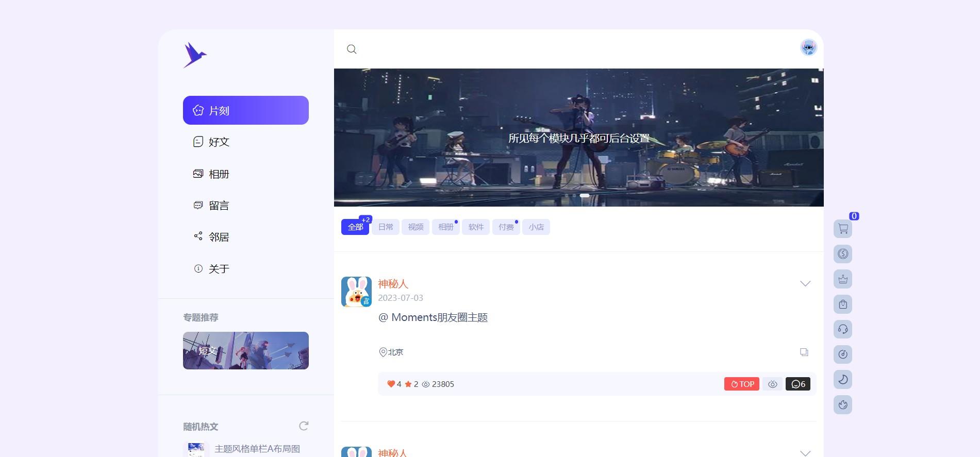This screenshot has height=457, width=980.
Task: Toggle dark mode with moon icon
Action: 843,379
